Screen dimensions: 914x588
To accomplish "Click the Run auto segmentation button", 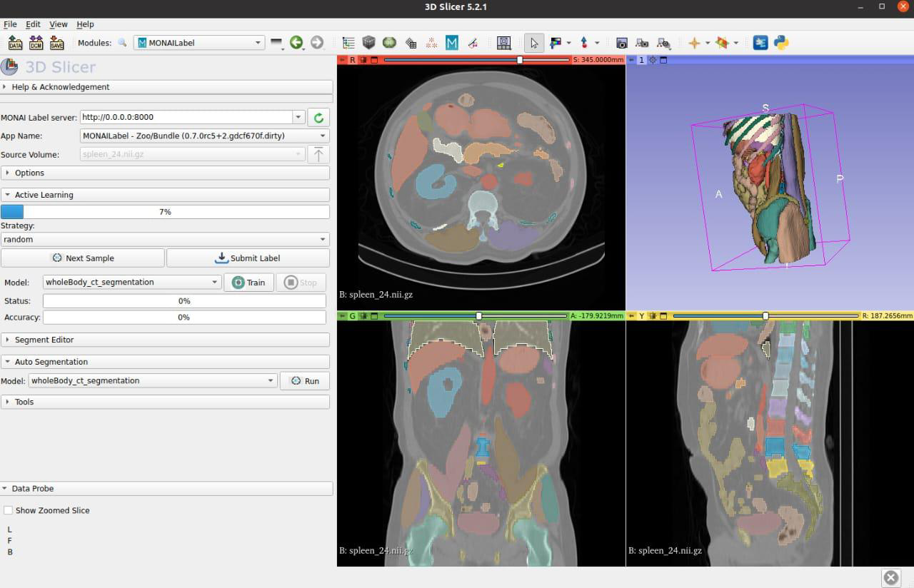I will (305, 381).
